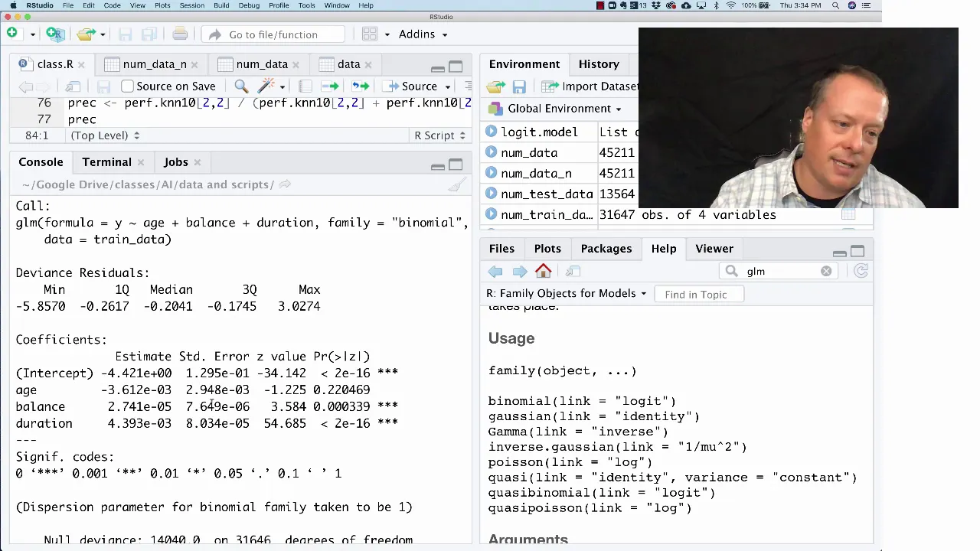This screenshot has width=980, height=551.
Task: Switch to the Environment tab
Action: (524, 64)
